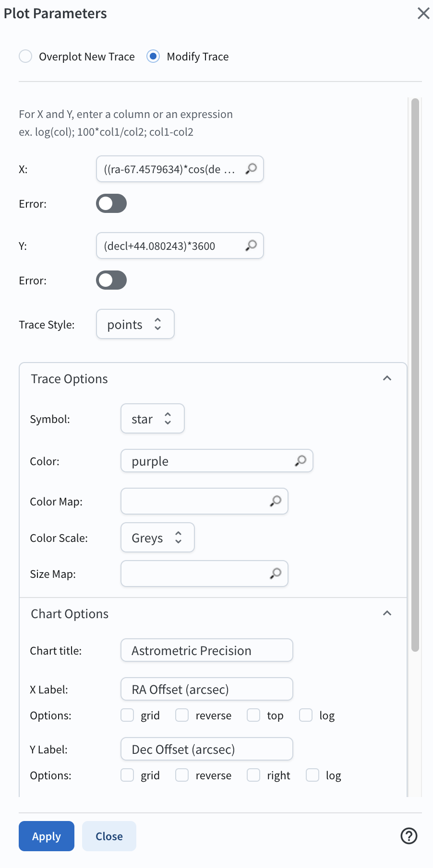Check the X axis log option
Viewport: 433px width, 868px height.
click(306, 715)
